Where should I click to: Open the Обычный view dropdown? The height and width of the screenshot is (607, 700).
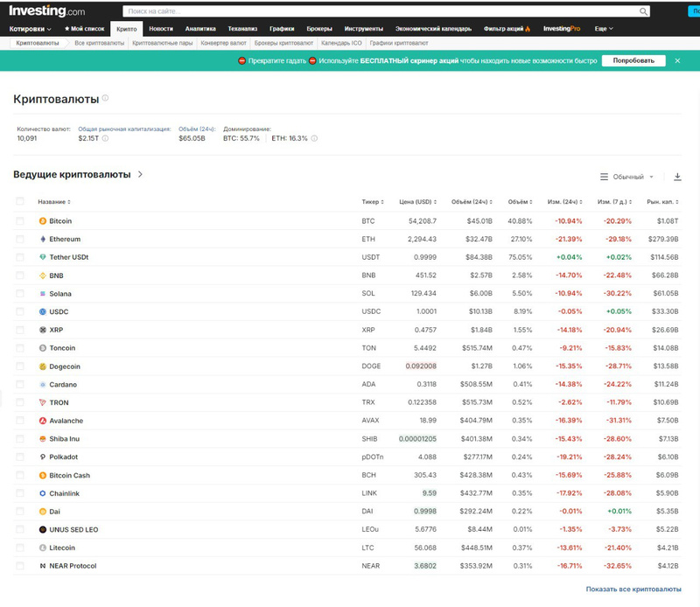click(x=627, y=177)
